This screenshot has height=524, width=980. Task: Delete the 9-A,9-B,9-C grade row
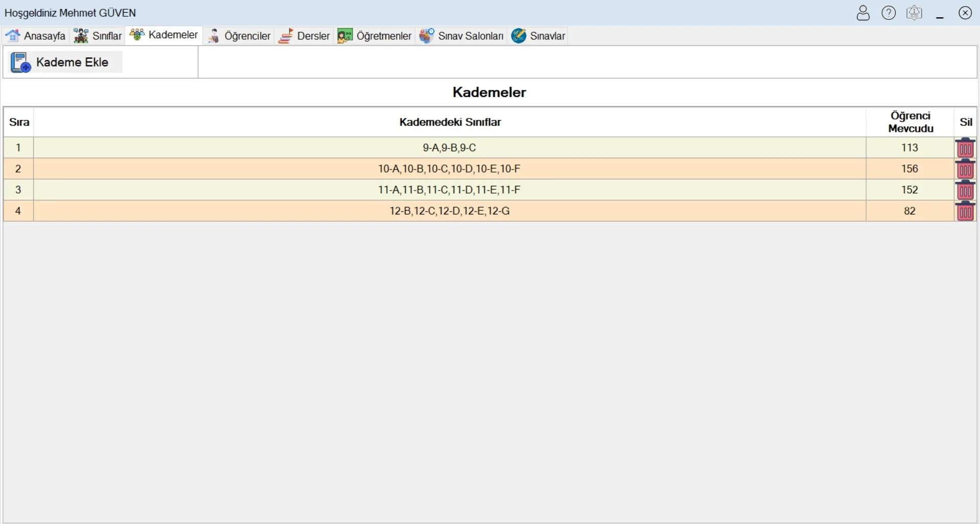[965, 148]
